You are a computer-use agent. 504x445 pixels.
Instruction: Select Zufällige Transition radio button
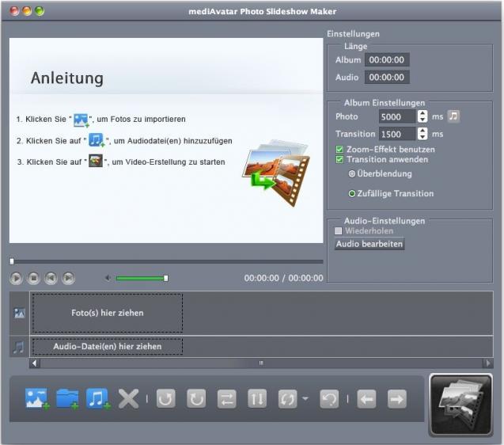pyautogui.click(x=352, y=193)
